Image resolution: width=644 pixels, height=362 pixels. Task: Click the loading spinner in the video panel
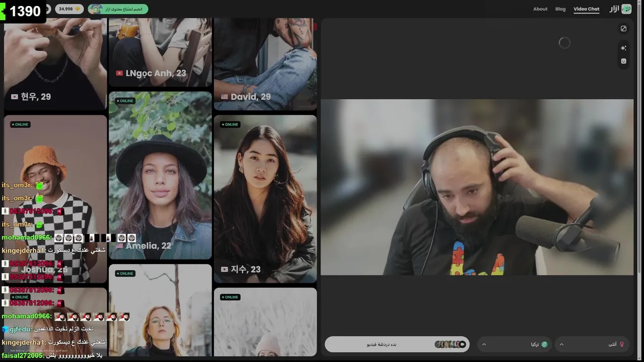565,43
